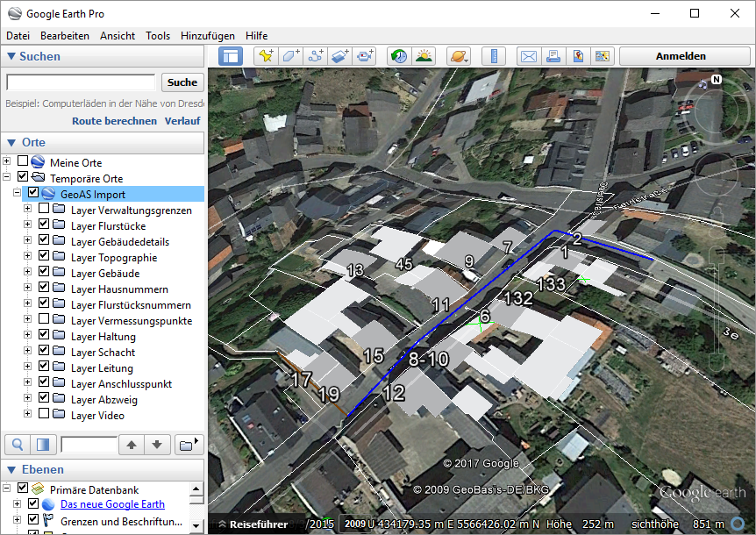Enable Layer Video checkbox
This screenshot has width=756, height=535.
point(44,414)
